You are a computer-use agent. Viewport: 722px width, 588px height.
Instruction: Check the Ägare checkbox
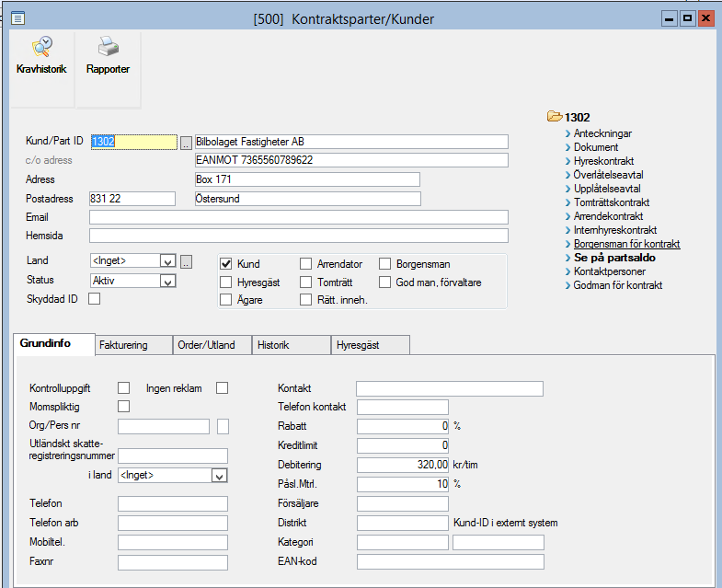(225, 300)
